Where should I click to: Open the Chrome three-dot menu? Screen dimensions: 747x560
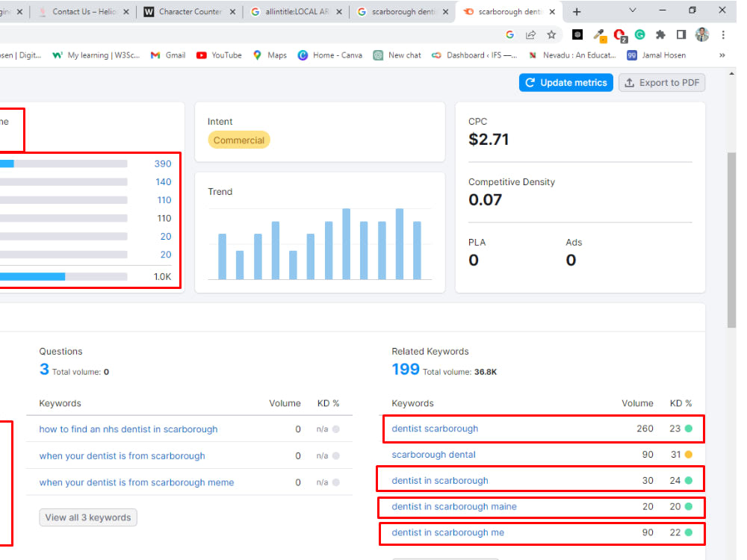coord(723,34)
